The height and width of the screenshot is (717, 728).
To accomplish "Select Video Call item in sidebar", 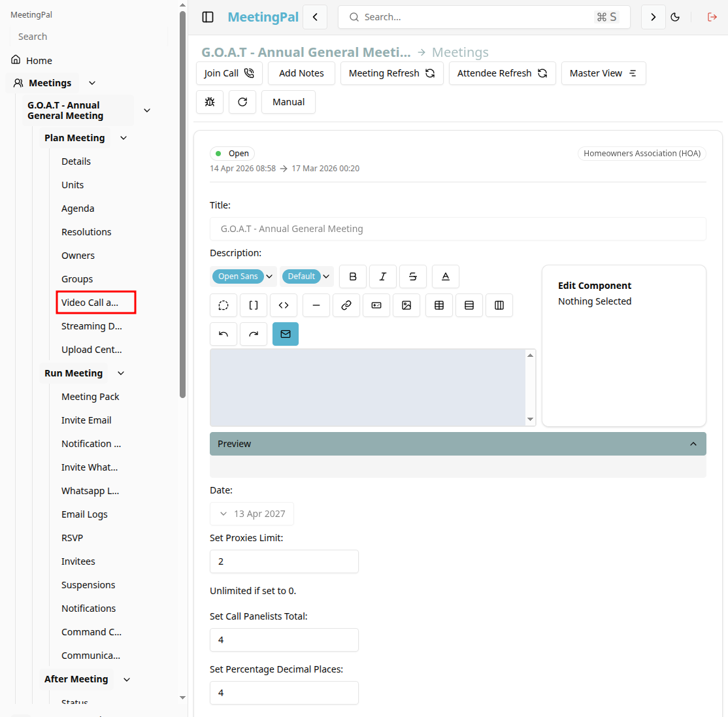I will pyautogui.click(x=95, y=303).
